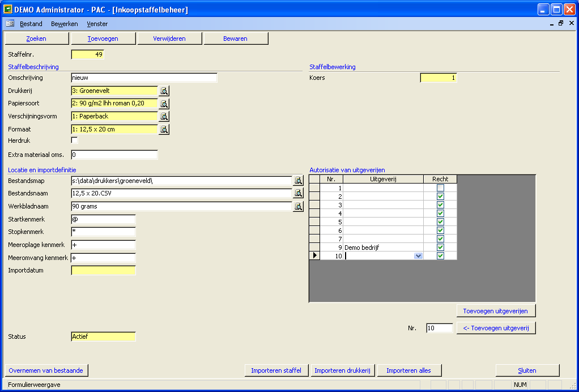
Task: Click Importeren alles button
Action: (409, 370)
